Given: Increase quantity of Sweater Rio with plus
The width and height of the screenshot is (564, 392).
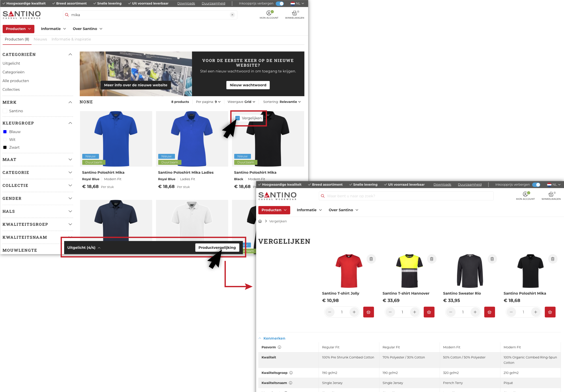Looking at the screenshot, I should click(475, 312).
